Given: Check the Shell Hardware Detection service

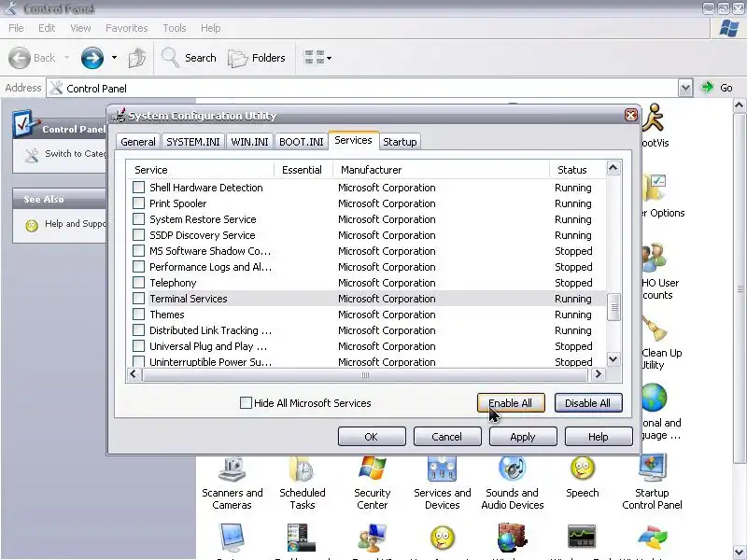Looking at the screenshot, I should coord(138,188).
